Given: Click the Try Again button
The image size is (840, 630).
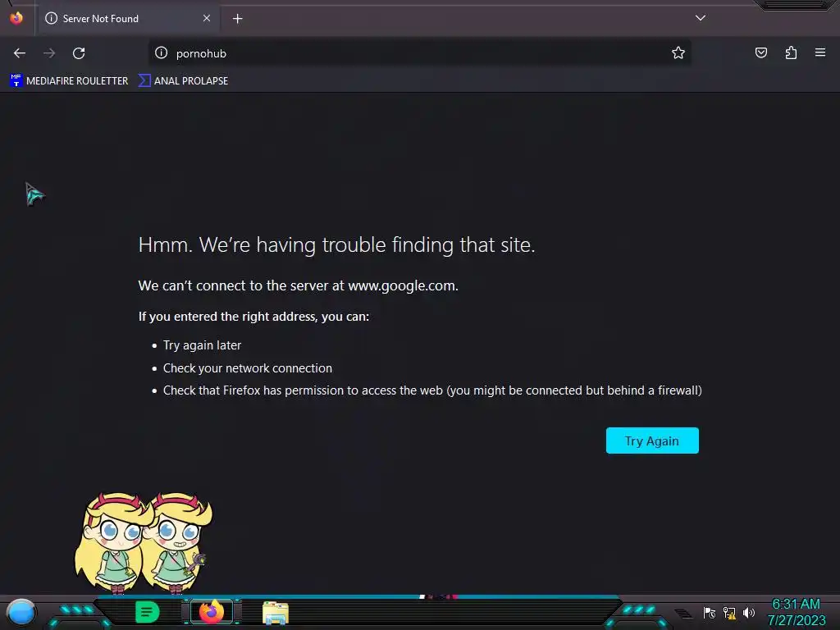Looking at the screenshot, I should (x=652, y=441).
